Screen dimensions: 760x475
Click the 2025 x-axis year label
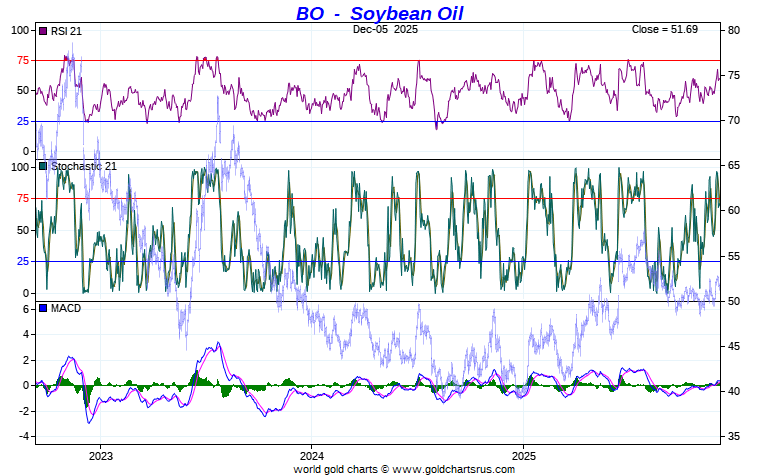[x=524, y=456]
